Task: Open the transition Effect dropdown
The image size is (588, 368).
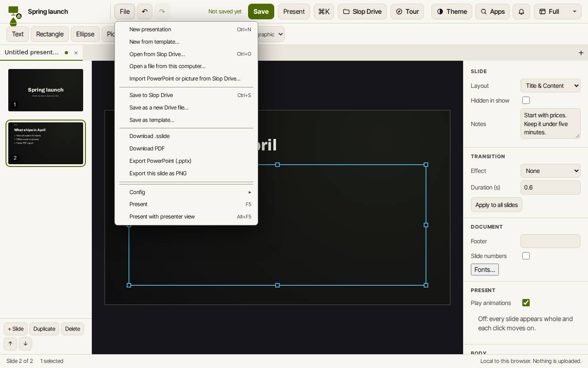Action: point(550,171)
